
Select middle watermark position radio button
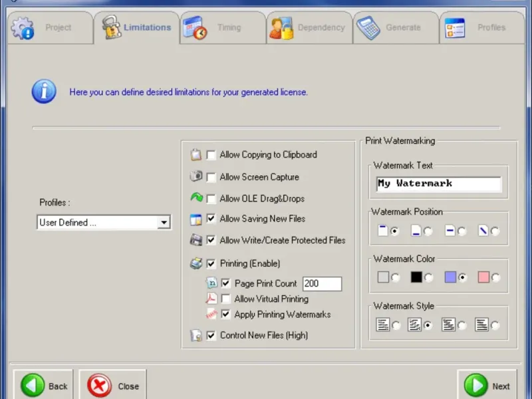click(x=462, y=231)
